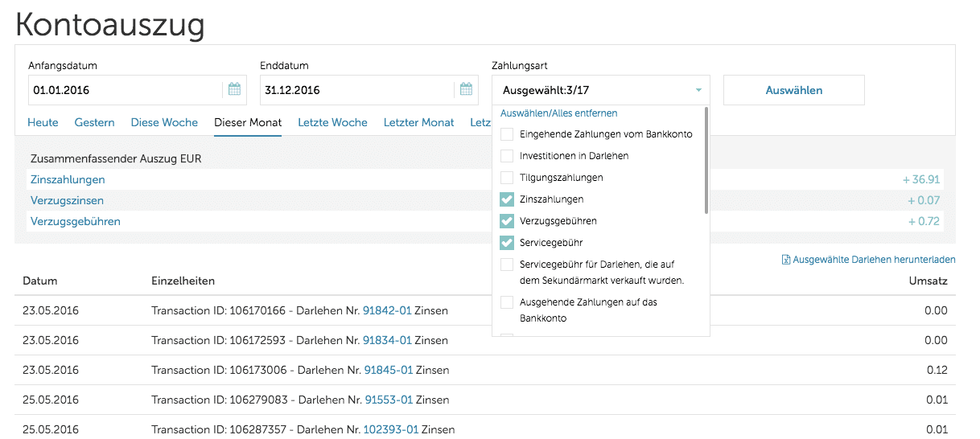Image resolution: width=980 pixels, height=439 pixels.
Task: Open the Verzugszinsen summary link
Action: point(67,200)
